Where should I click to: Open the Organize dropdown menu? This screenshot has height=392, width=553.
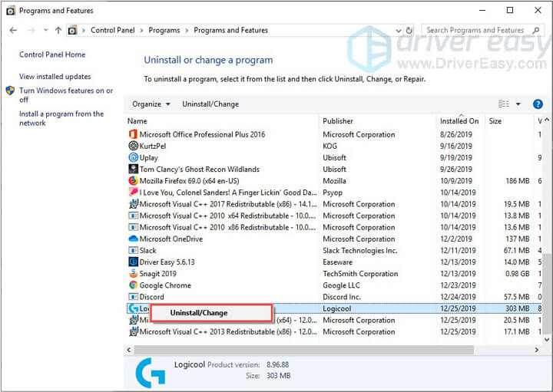pos(151,104)
